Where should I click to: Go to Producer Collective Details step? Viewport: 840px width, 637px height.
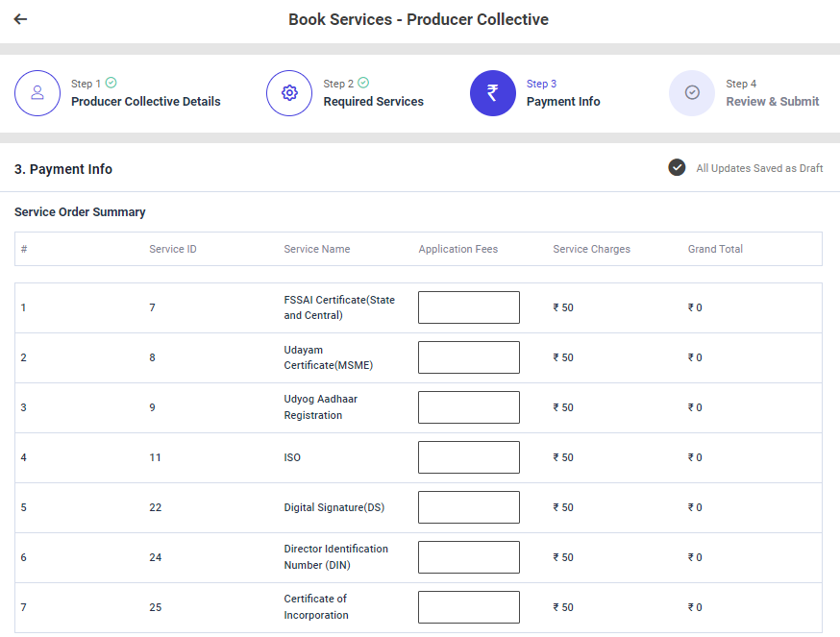(145, 102)
